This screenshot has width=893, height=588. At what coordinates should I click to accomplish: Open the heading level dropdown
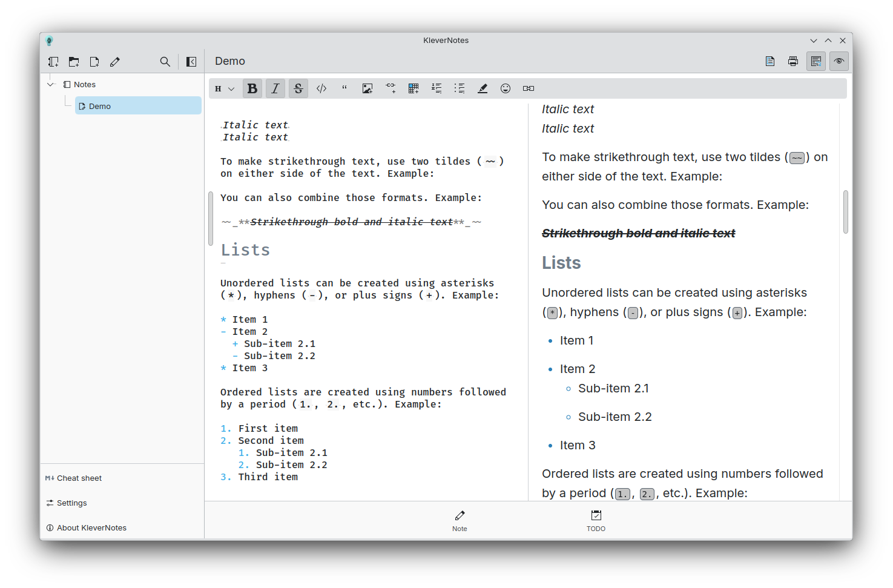(223, 88)
